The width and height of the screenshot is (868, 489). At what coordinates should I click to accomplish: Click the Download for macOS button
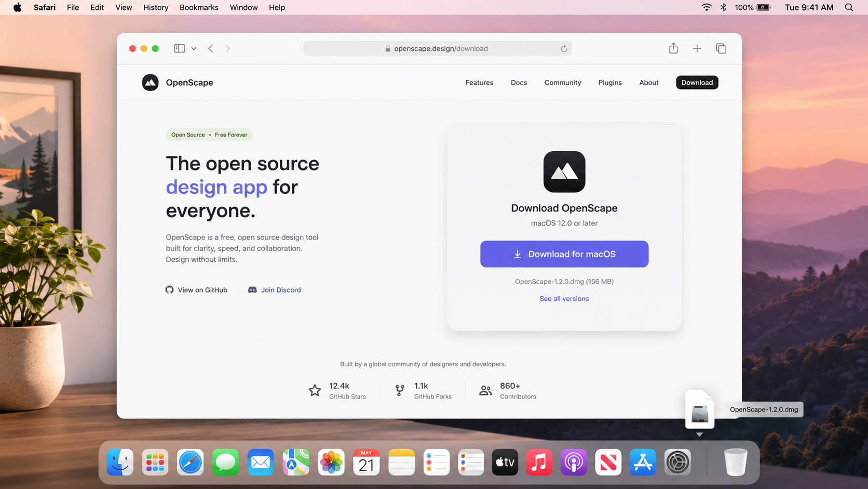(x=564, y=254)
